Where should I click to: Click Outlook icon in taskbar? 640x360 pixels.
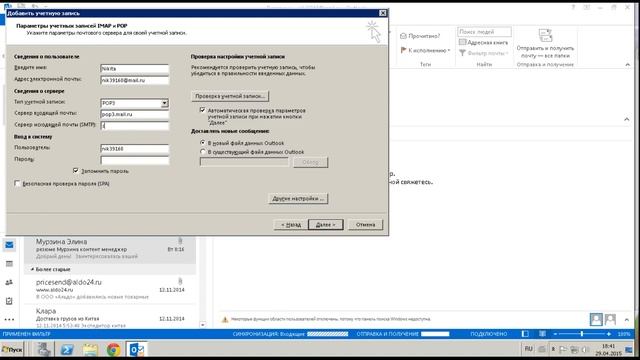pos(136,350)
